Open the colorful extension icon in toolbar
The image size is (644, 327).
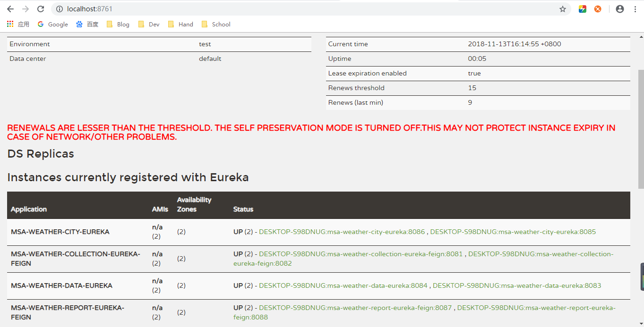(583, 9)
